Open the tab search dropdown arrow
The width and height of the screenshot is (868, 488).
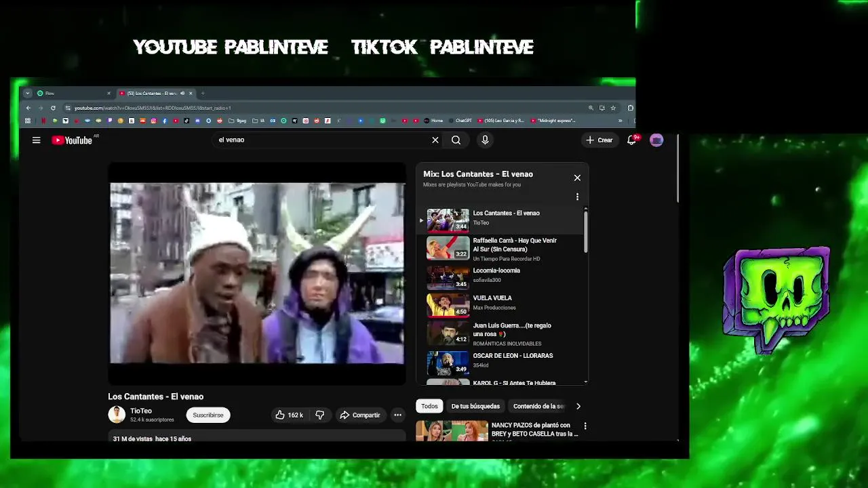(27, 93)
